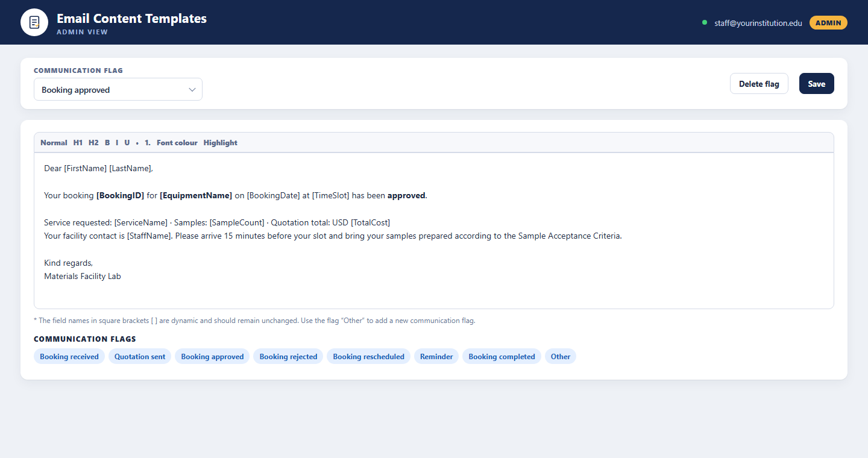Click the "Email Content Templates" page title

(x=131, y=18)
